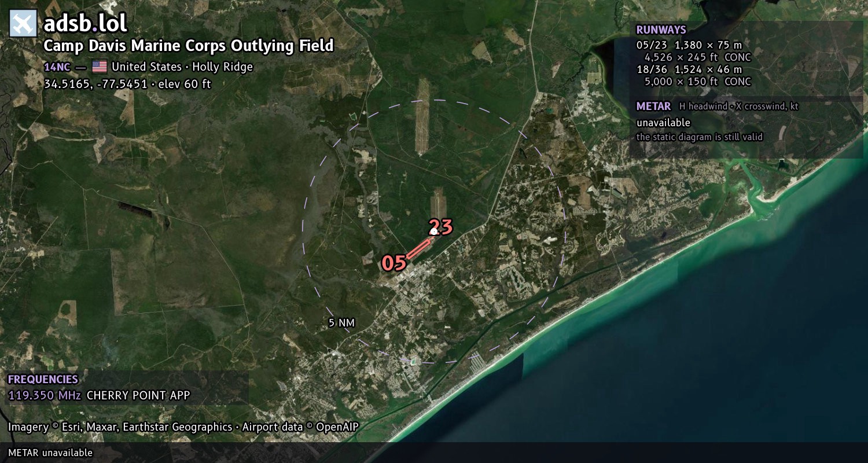Click the CHERRY POINT APP label

[x=138, y=396]
